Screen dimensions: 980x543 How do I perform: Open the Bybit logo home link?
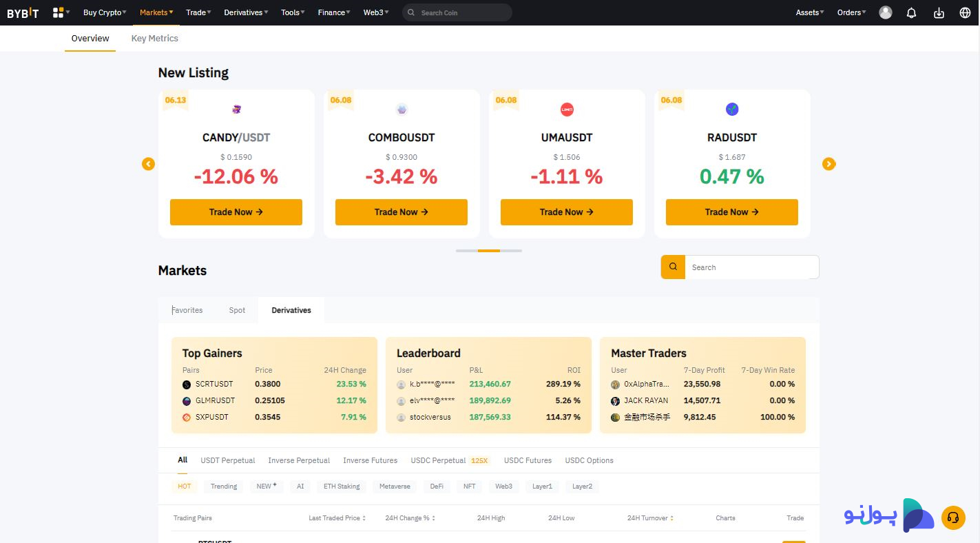[23, 12]
